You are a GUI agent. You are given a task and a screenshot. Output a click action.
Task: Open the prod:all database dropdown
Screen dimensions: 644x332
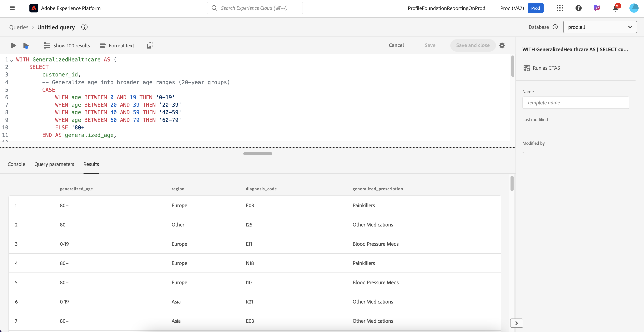(x=600, y=27)
